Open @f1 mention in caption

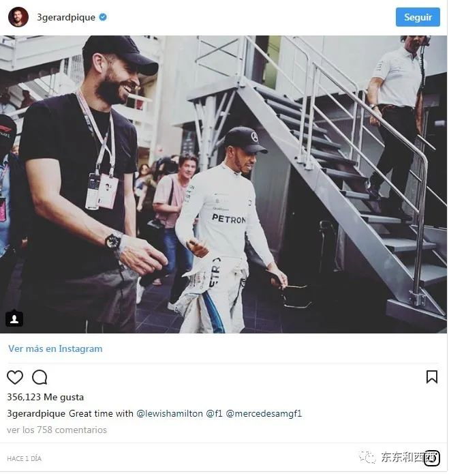[214, 414]
